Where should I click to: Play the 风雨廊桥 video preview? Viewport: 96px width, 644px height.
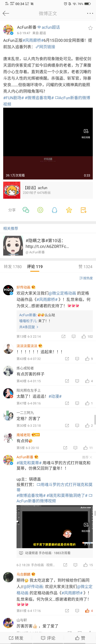[x=48, y=143]
